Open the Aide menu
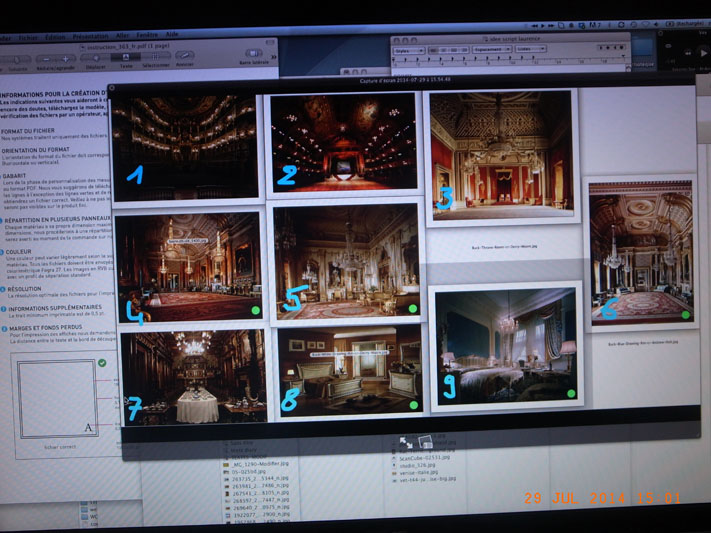The width and height of the screenshot is (711, 533). pyautogui.click(x=172, y=34)
